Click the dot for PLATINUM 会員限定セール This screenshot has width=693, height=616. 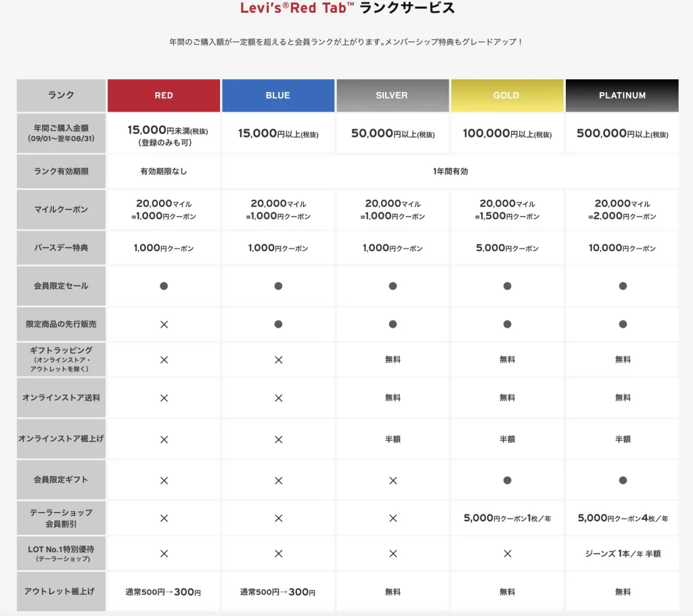click(x=623, y=286)
